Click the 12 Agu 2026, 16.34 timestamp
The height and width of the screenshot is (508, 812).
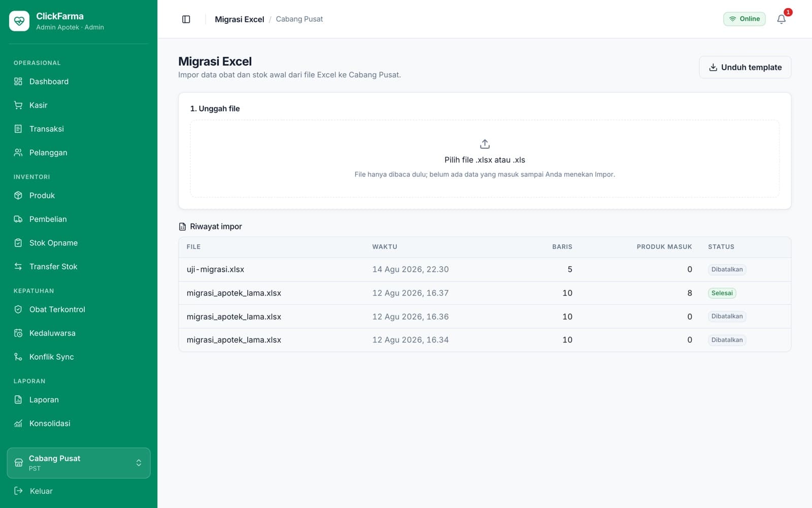[x=411, y=340]
